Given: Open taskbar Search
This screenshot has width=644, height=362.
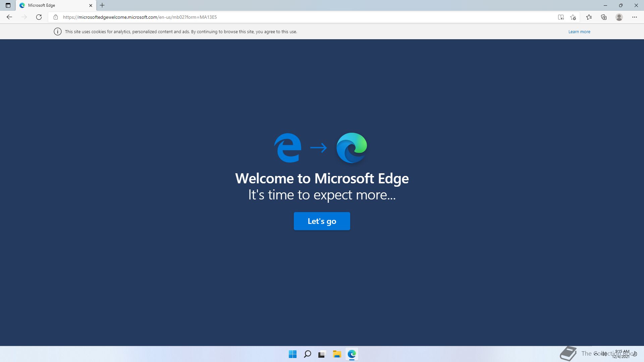Looking at the screenshot, I should (x=307, y=354).
